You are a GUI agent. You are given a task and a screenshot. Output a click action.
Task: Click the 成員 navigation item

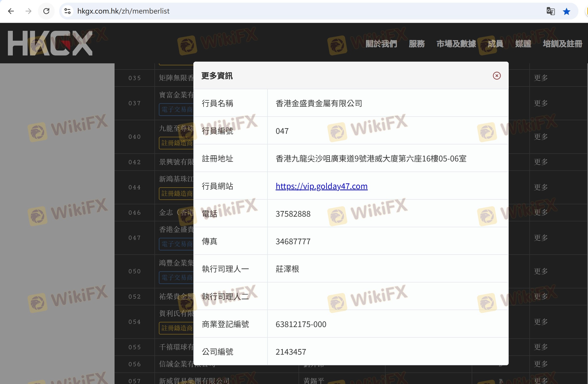(495, 44)
